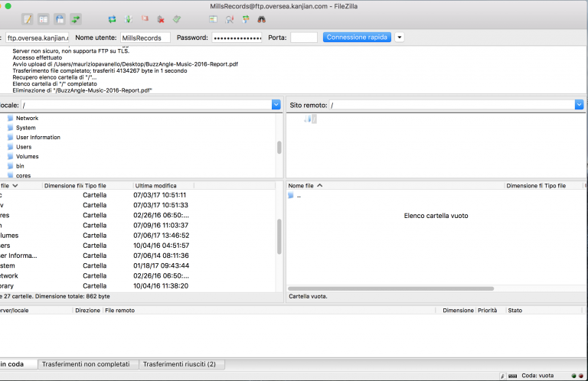Click the host field with ftp.oversea.kanjian
The image size is (588, 381).
coord(37,37)
